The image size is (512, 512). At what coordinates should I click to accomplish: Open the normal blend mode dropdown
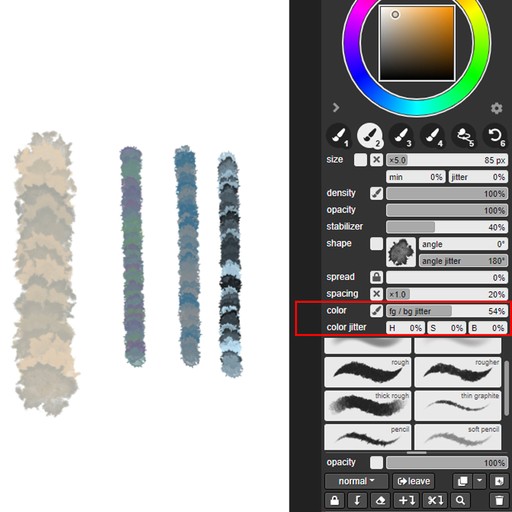[356, 481]
